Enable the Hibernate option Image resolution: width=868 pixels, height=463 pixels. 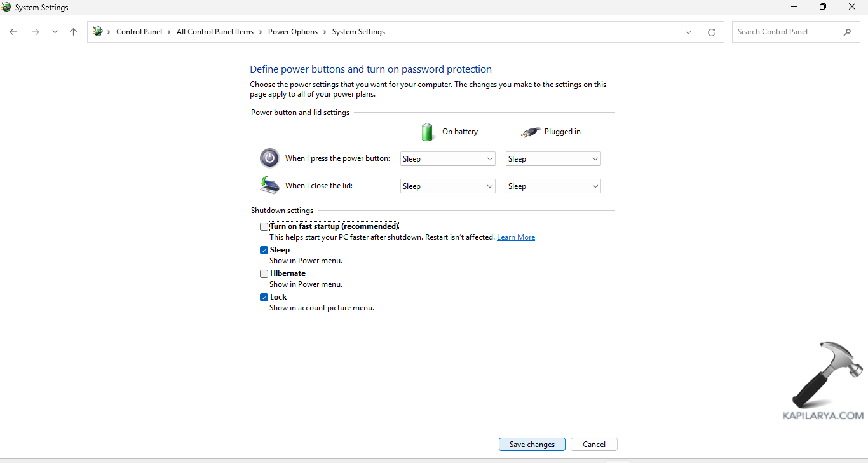(264, 273)
